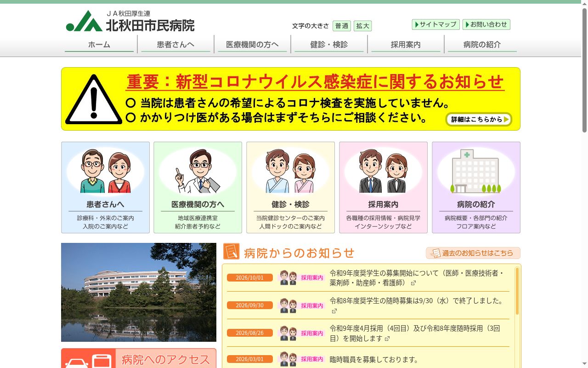Open 病院の紹介 card title

coord(476,204)
